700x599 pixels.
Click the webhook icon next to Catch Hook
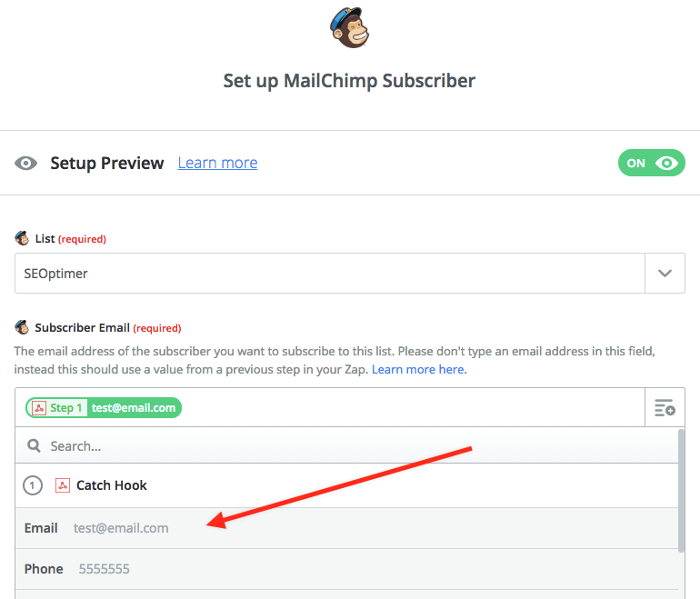63,485
